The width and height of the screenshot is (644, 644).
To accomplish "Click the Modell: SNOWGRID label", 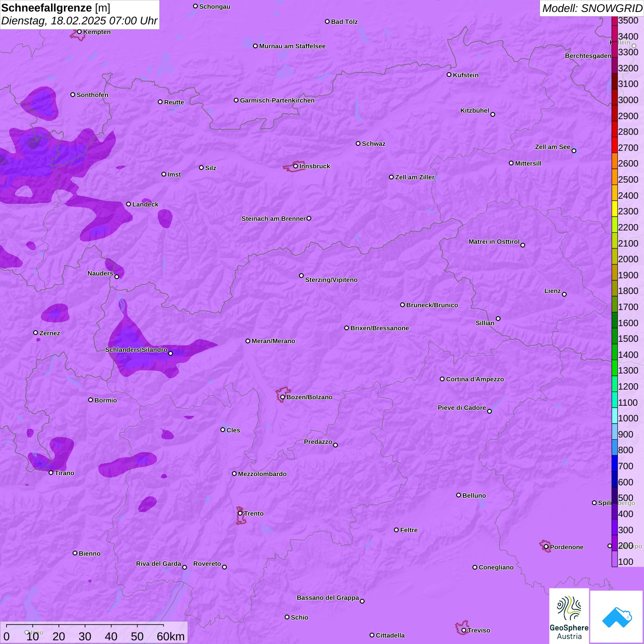I will click(592, 8).
